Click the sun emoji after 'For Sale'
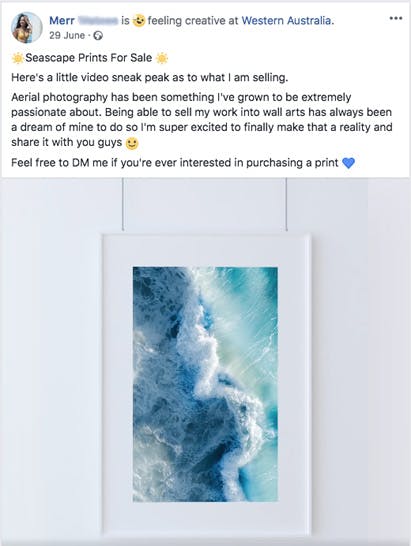The width and height of the screenshot is (411, 546). 162,58
